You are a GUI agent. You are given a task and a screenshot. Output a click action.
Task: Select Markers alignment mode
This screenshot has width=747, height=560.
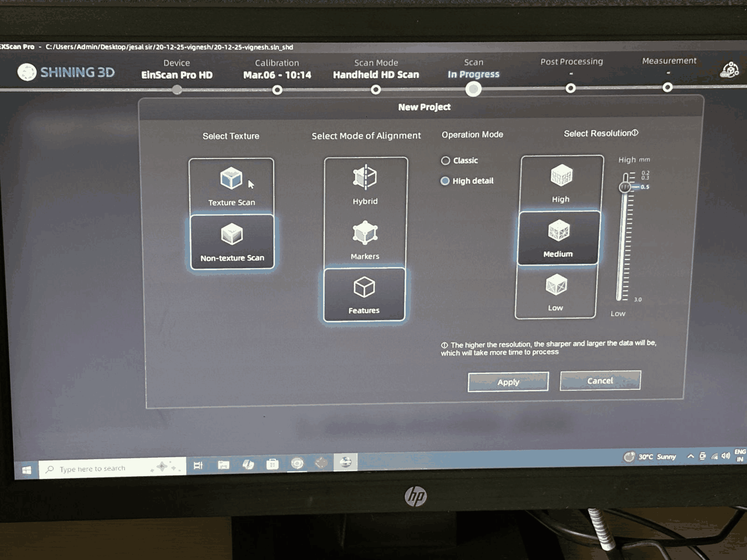(x=365, y=240)
